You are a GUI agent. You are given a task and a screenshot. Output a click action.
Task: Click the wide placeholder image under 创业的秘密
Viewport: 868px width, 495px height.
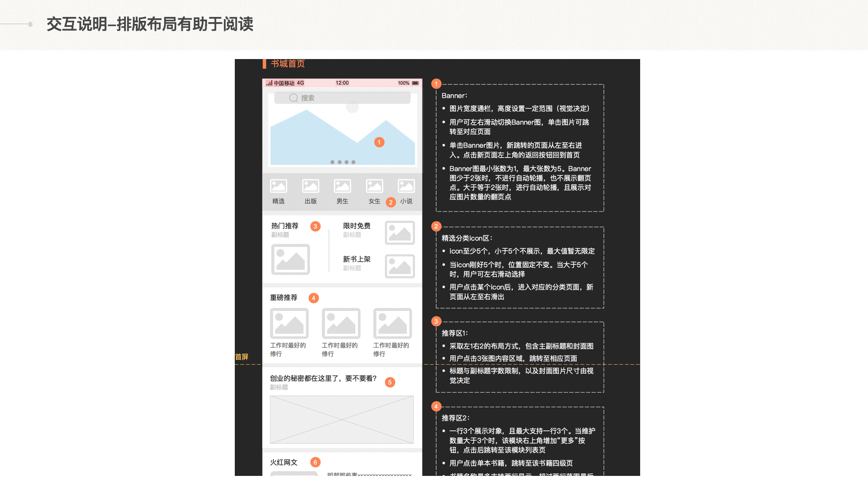pyautogui.click(x=342, y=419)
